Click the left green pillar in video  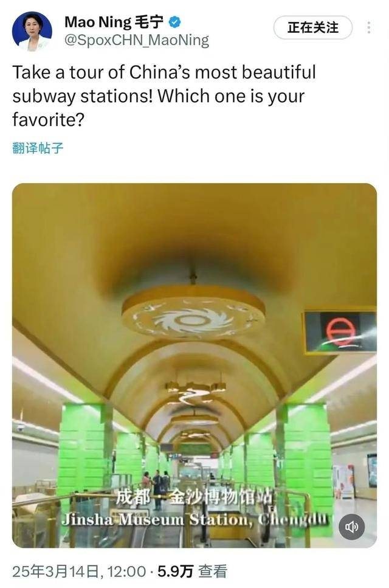pos(84,446)
